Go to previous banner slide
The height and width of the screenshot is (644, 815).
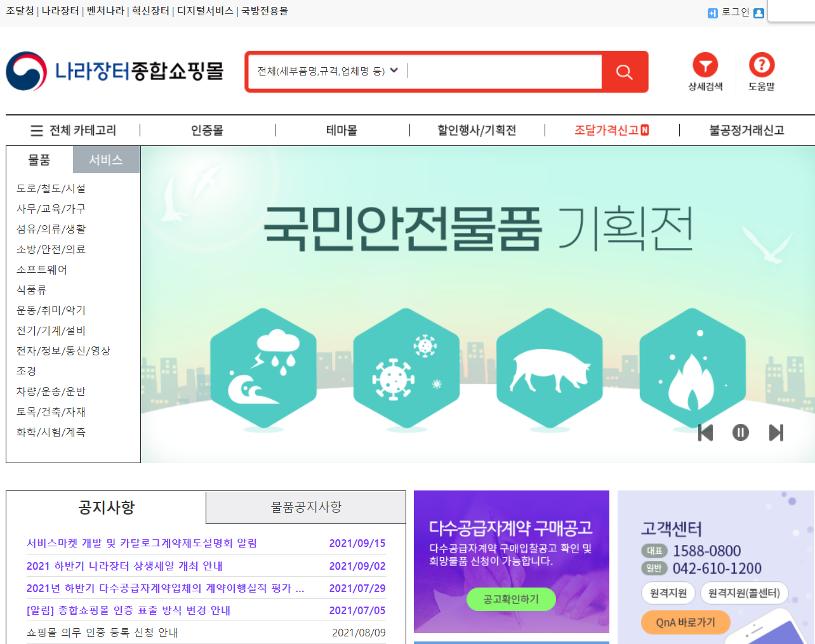coord(705,433)
